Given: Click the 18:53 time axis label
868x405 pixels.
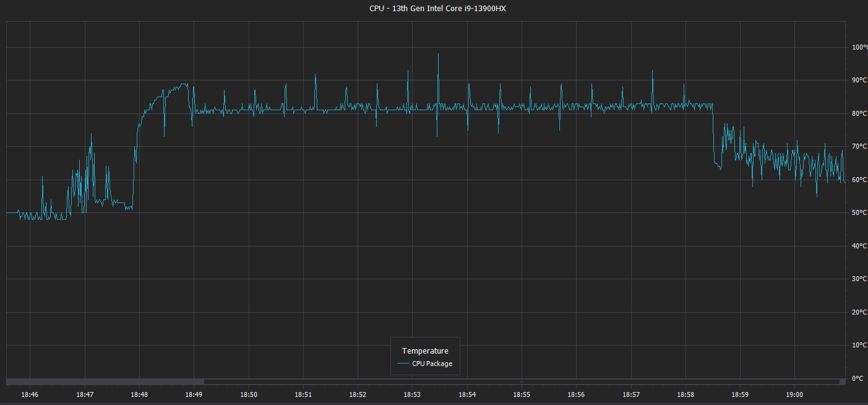Looking at the screenshot, I should point(412,394).
